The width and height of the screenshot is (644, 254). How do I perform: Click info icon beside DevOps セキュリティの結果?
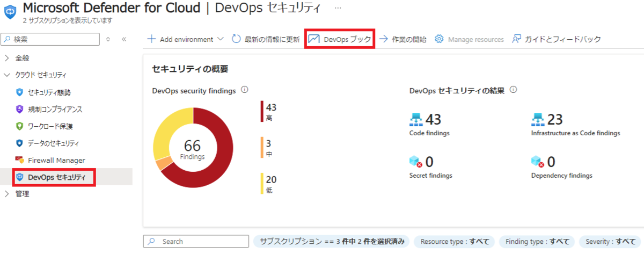[513, 90]
